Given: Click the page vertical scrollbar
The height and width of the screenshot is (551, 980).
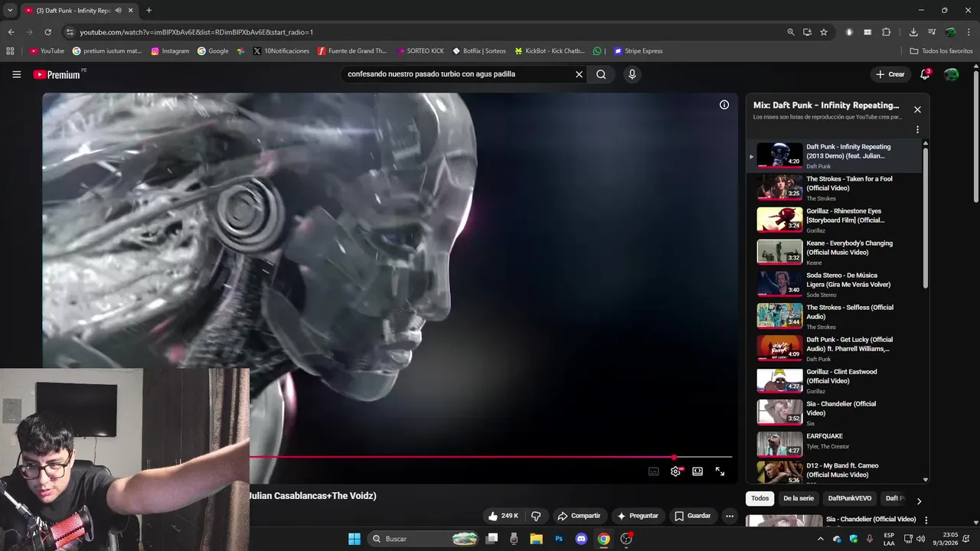Looking at the screenshot, I should pos(975,138).
